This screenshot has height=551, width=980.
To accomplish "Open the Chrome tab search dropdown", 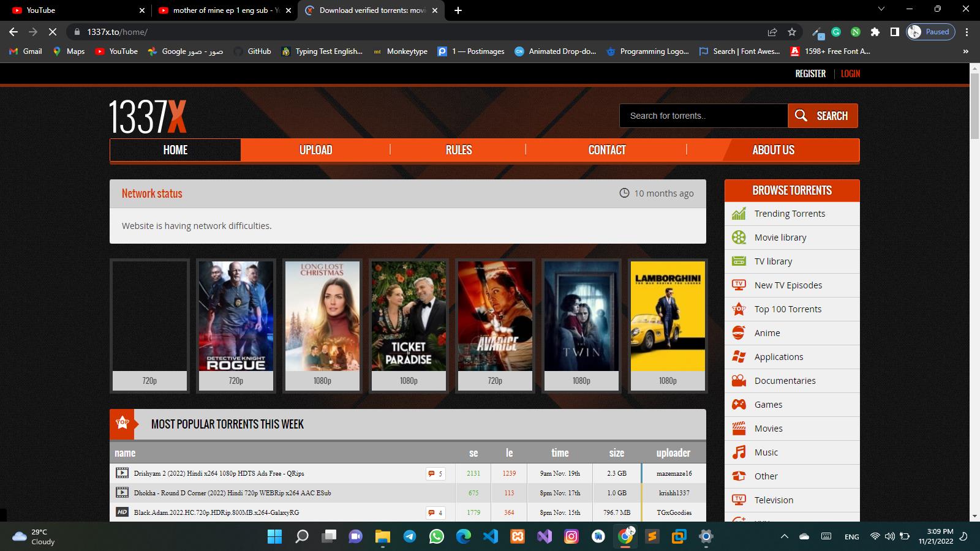I will tap(881, 9).
